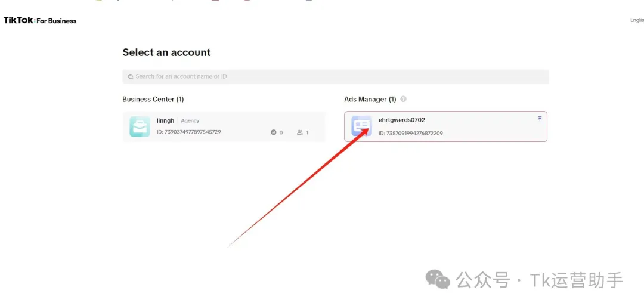Click the magnifier icon in search bar
The width and height of the screenshot is (644, 306).
(130, 76)
